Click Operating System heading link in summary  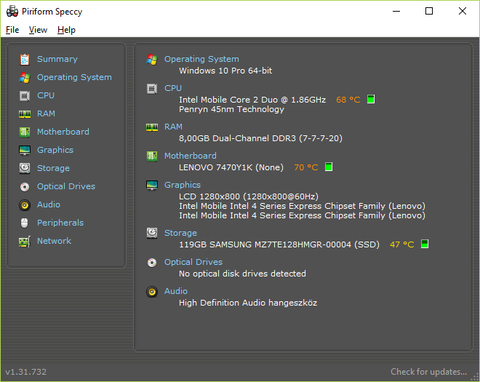(x=202, y=59)
